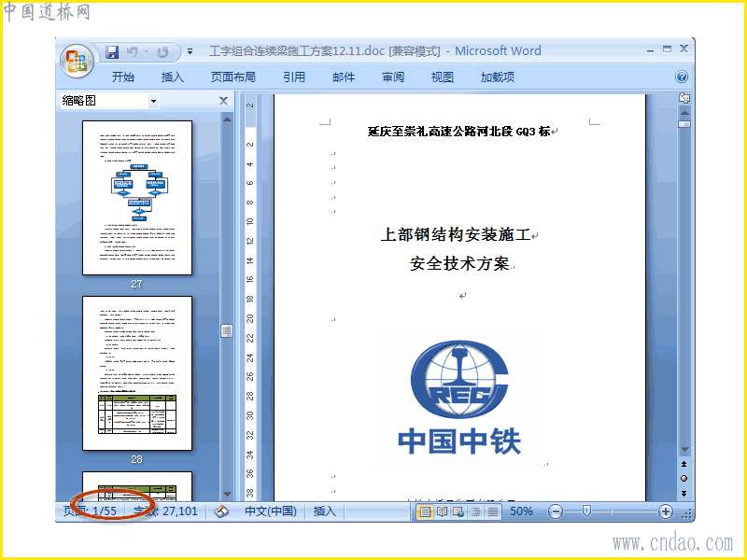
Task: Go to next page double-arrow button
Action: click(x=684, y=494)
